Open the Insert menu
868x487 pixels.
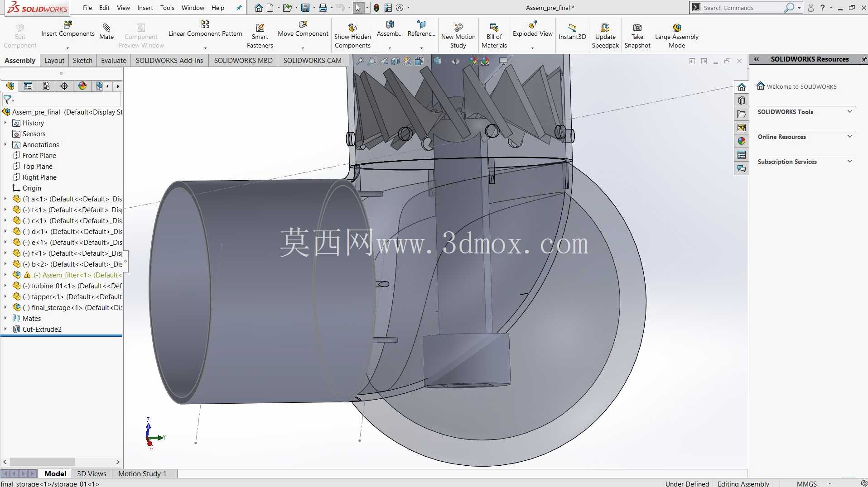click(x=145, y=8)
